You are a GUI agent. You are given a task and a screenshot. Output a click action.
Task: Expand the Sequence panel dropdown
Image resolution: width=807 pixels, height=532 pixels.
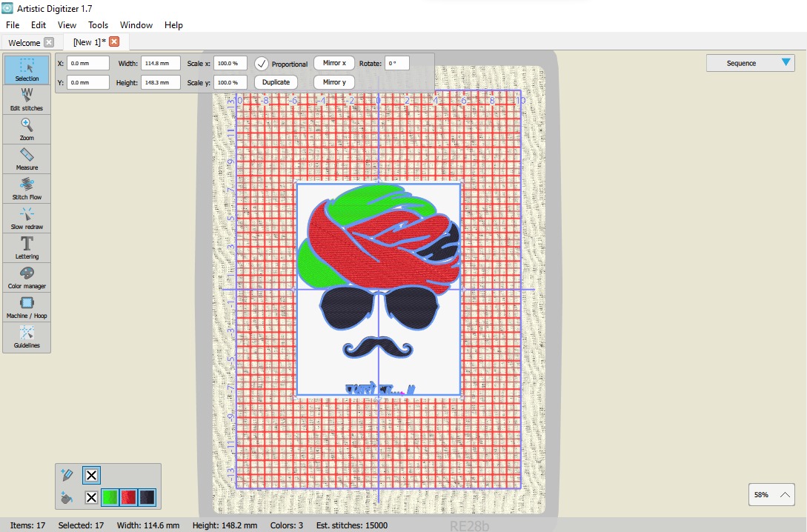click(x=751, y=63)
